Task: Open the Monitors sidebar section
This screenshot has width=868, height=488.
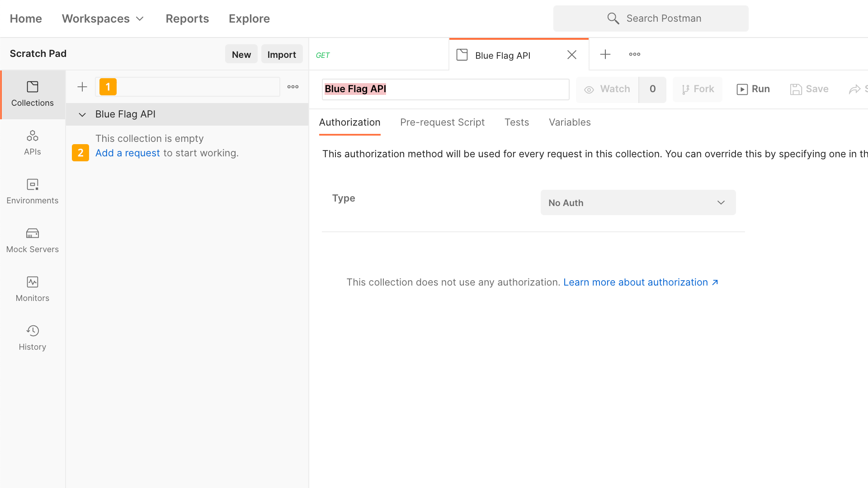Action: 32,289
